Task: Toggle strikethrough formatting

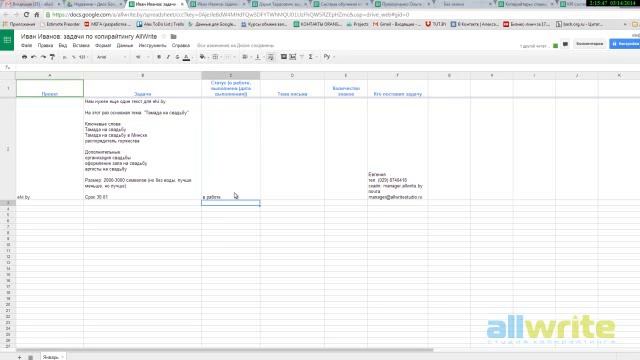Action: [177, 57]
